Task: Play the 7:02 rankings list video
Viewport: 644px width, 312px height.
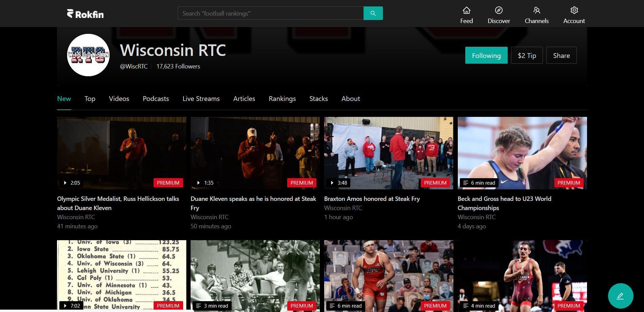Action: (x=72, y=306)
